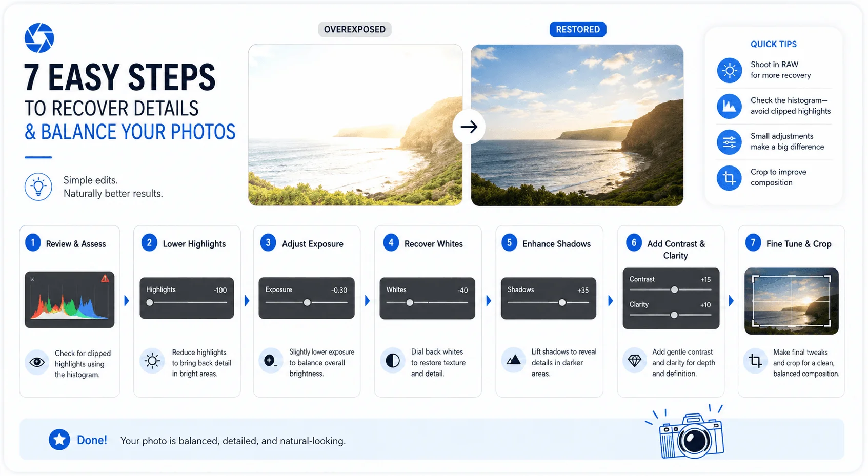The width and height of the screenshot is (868, 476).
Task: Click the Highlights value -100
Action: click(220, 290)
